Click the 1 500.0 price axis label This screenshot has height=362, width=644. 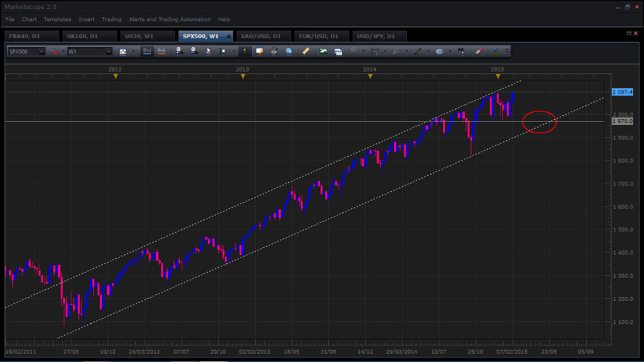point(623,229)
